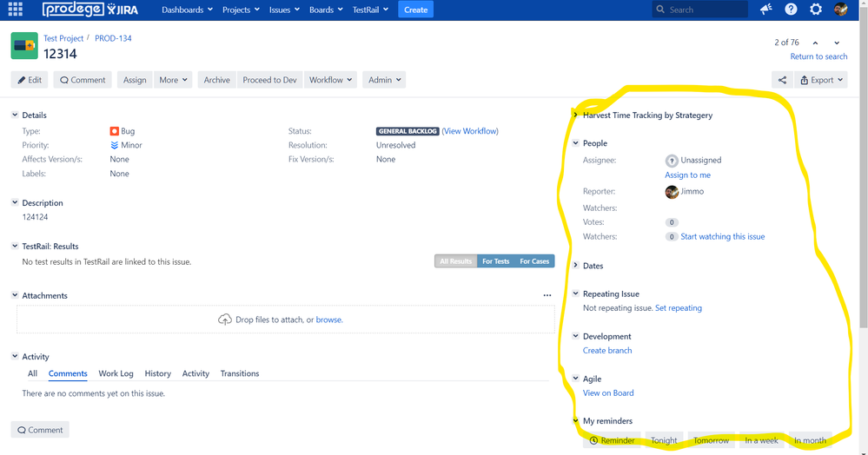
Task: Click the Test Project avatar icon
Action: coord(24,45)
